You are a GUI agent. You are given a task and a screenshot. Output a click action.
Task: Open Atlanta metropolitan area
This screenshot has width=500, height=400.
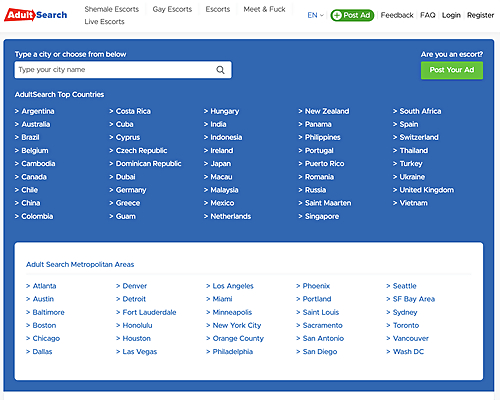(x=44, y=286)
